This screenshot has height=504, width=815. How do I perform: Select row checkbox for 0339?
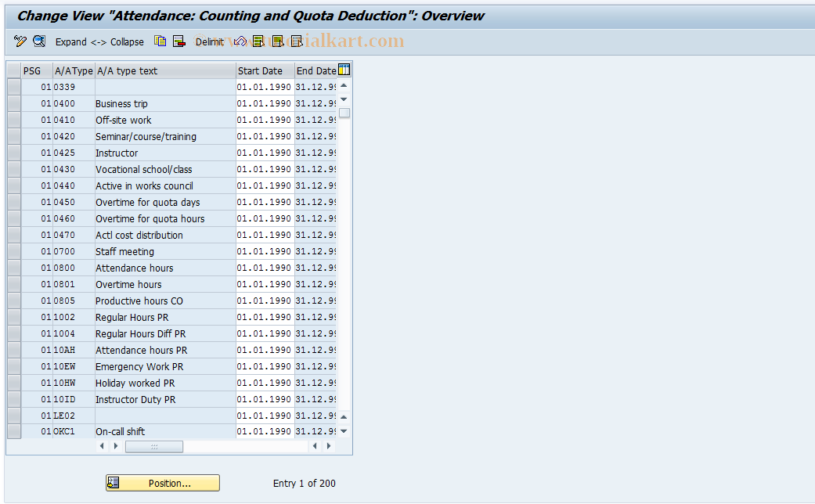coord(14,87)
